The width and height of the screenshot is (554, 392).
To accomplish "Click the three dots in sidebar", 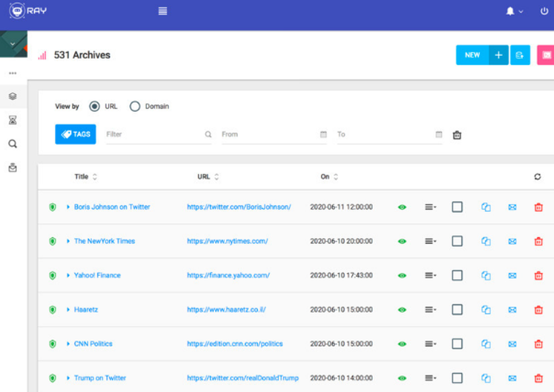I will [13, 73].
